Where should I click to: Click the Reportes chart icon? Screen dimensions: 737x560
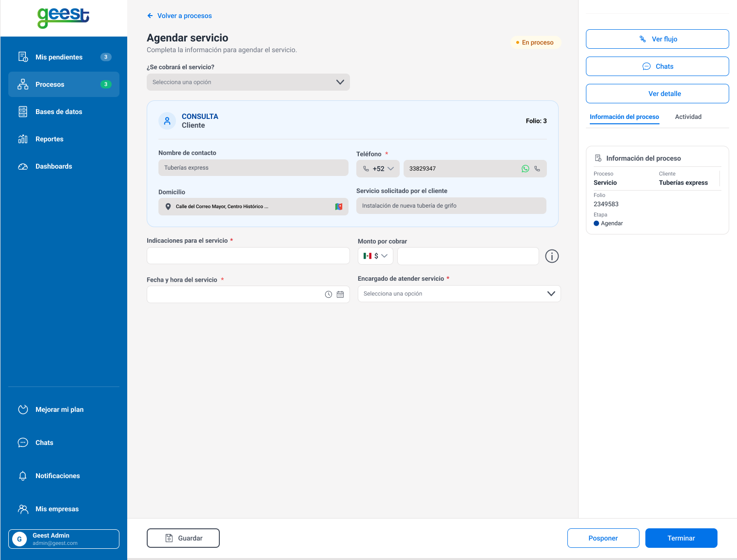tap(23, 139)
